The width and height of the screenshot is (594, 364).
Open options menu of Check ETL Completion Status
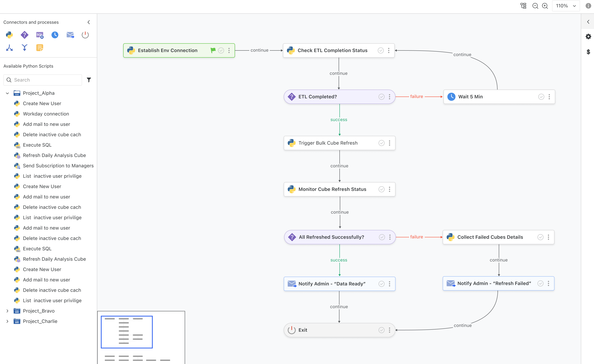(x=389, y=50)
